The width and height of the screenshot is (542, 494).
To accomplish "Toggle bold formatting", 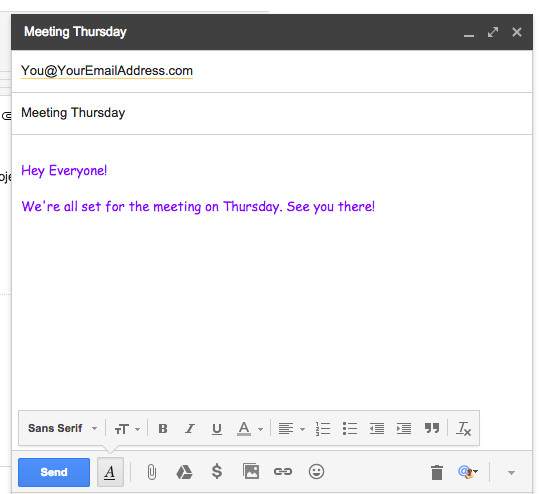I will (x=163, y=429).
